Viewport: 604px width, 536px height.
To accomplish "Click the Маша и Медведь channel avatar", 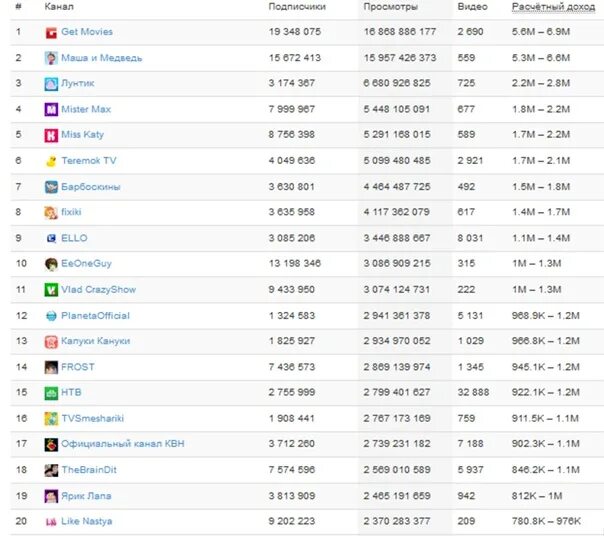I will point(51,58).
